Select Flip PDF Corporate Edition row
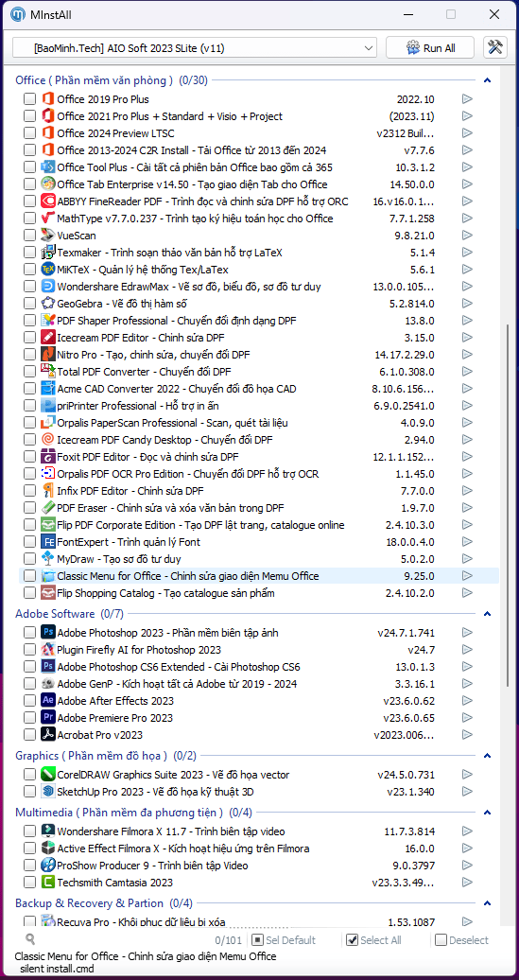 tap(200, 525)
